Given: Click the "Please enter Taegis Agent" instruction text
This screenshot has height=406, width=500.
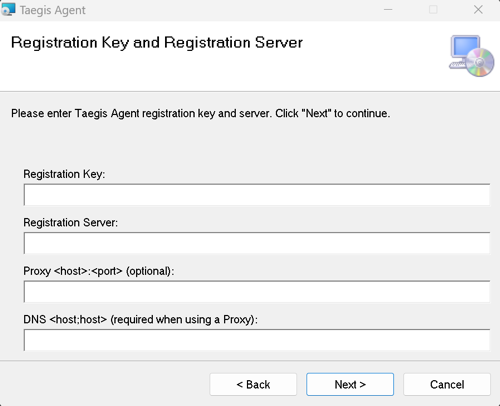Looking at the screenshot, I should click(200, 114).
